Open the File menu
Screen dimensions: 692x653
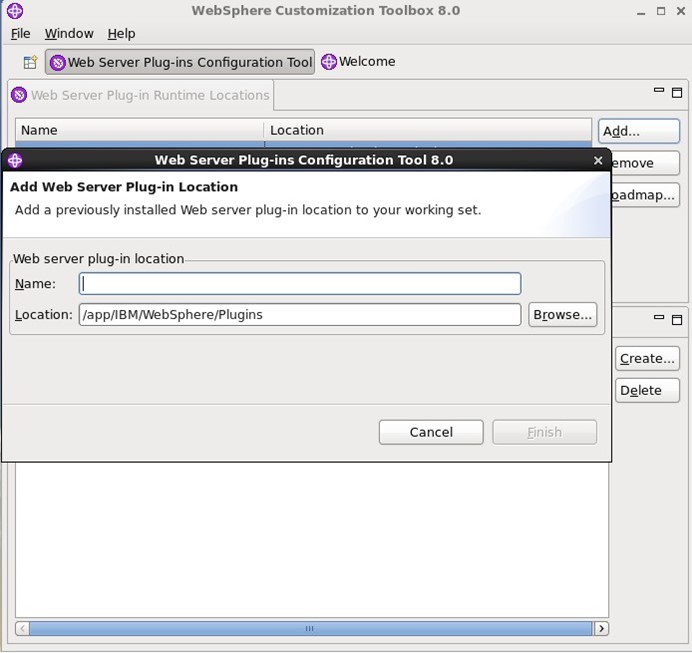[x=20, y=34]
